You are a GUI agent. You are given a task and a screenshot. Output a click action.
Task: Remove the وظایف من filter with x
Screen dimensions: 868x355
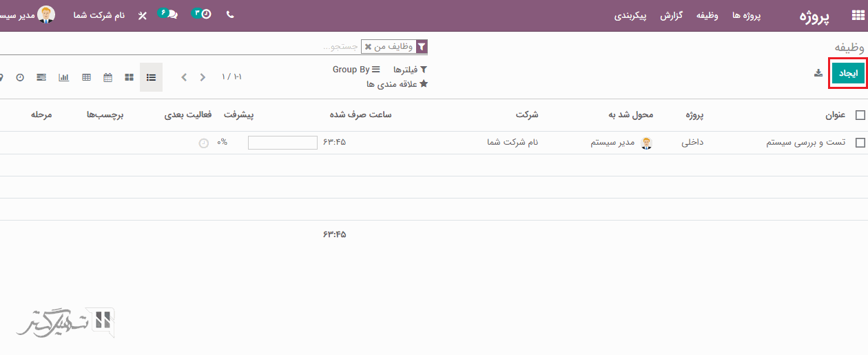coord(368,47)
